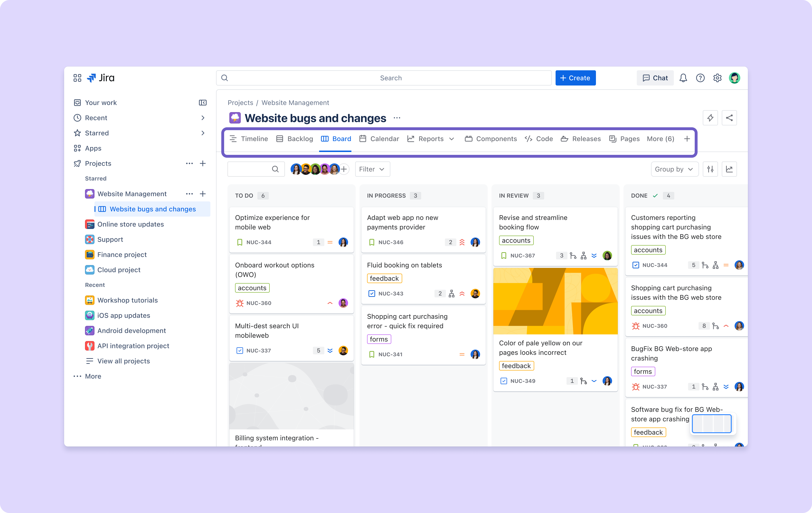Click the share icon near the board title
The height and width of the screenshot is (513, 812).
pos(729,118)
